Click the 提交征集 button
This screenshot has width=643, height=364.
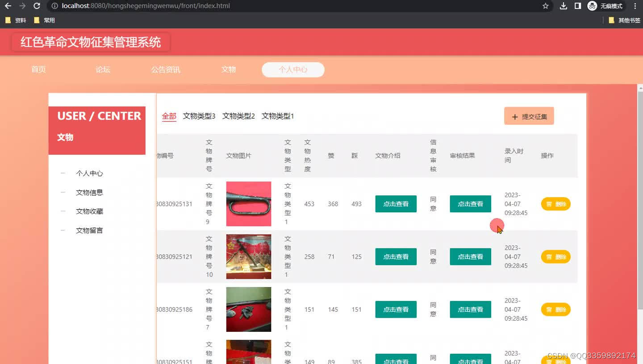click(529, 116)
